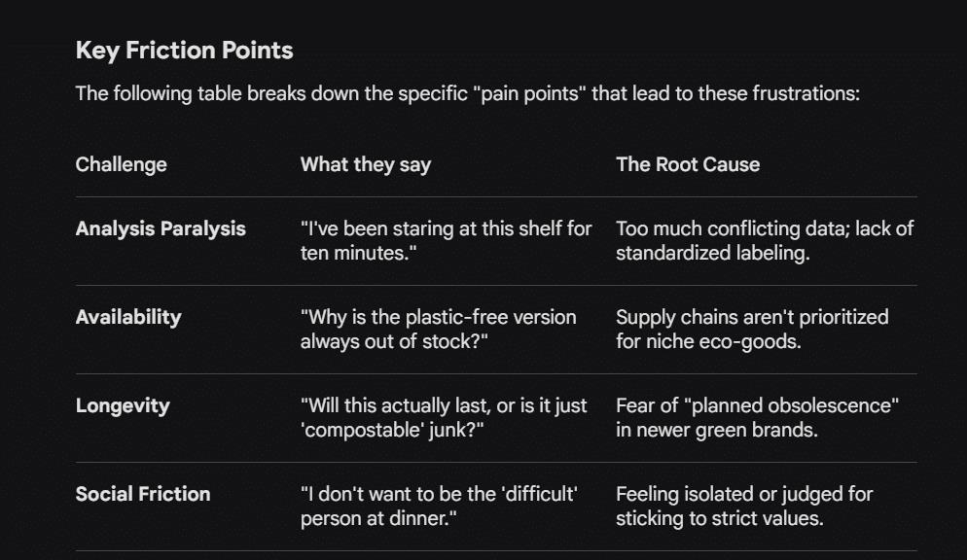Click the "Availability" row label
This screenshot has width=967, height=560.
pyautogui.click(x=128, y=317)
